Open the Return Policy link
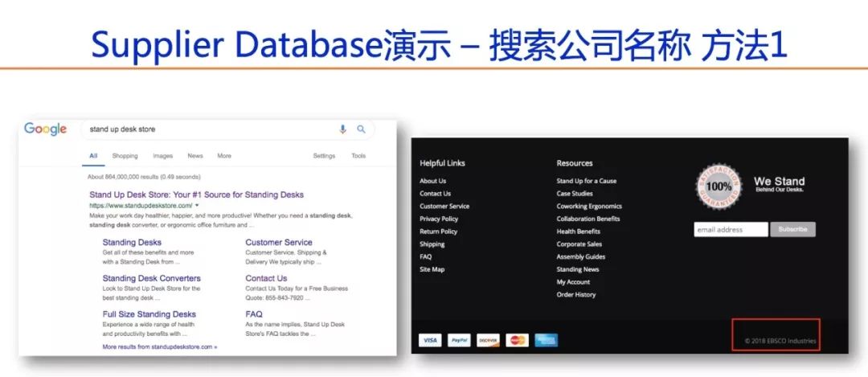This screenshot has height=377, width=868. click(439, 232)
